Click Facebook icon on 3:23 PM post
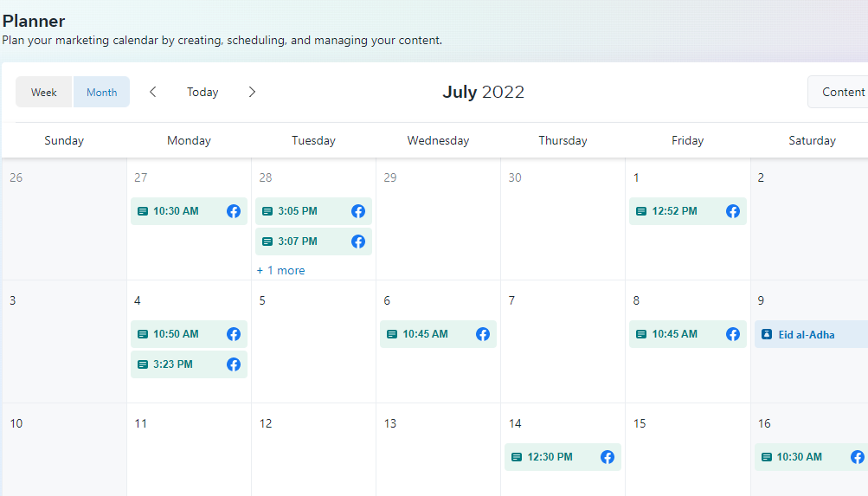 pyautogui.click(x=234, y=364)
